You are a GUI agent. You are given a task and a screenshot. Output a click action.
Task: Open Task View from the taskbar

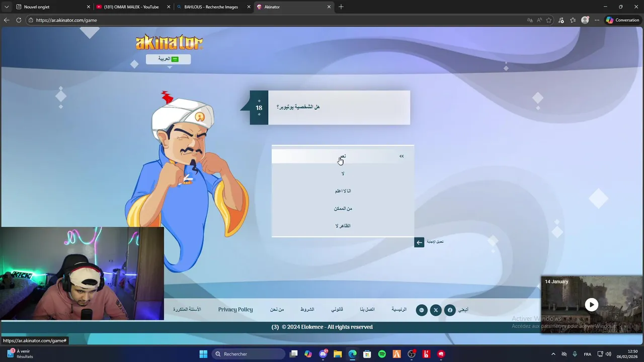tap(294, 354)
